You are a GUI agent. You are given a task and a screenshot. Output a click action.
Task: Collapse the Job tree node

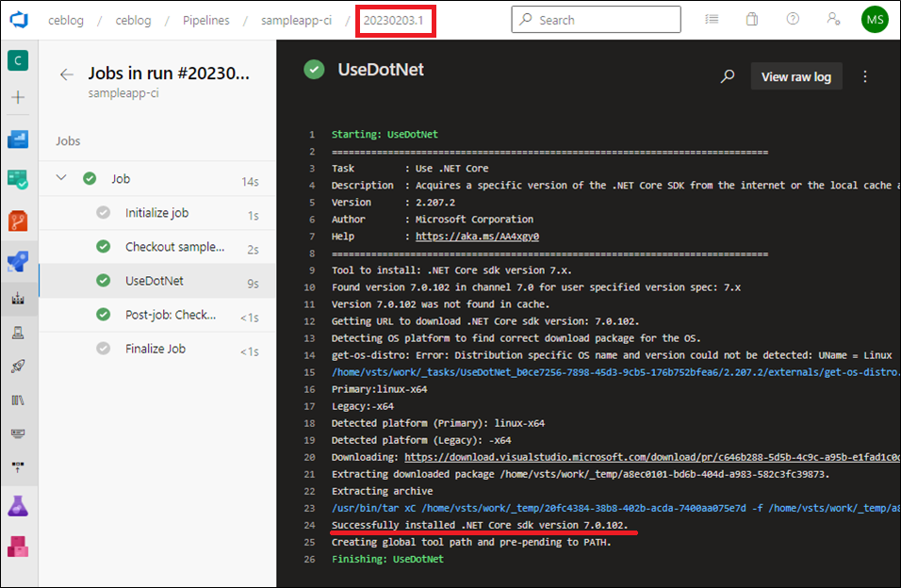[61, 177]
